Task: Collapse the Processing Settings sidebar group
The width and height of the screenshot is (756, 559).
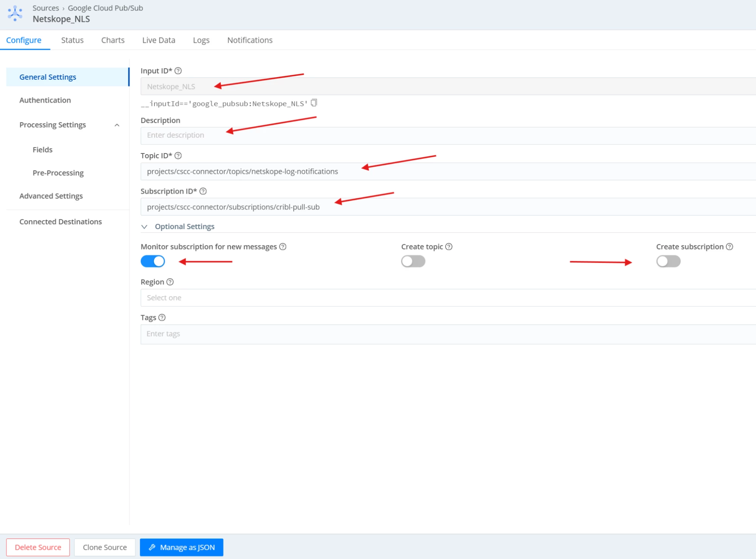Action: coord(117,125)
